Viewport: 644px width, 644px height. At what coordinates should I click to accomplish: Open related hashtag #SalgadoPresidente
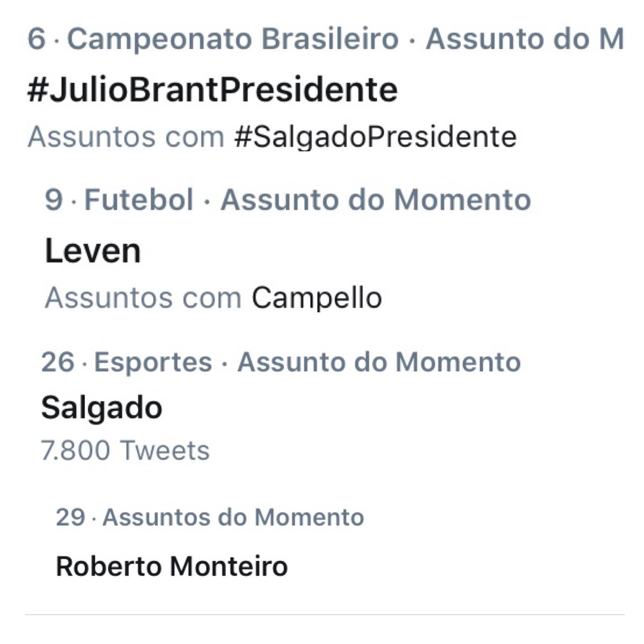(x=376, y=136)
